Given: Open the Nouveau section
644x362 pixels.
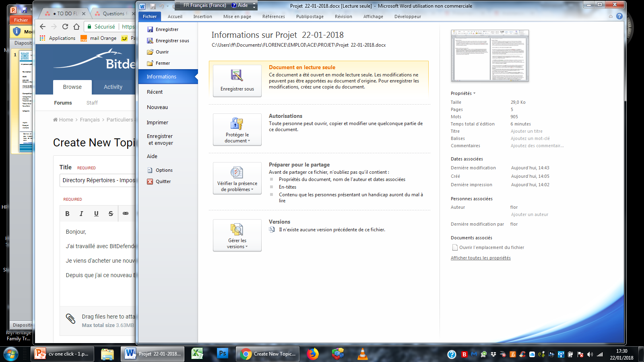Looking at the screenshot, I should pos(157,107).
